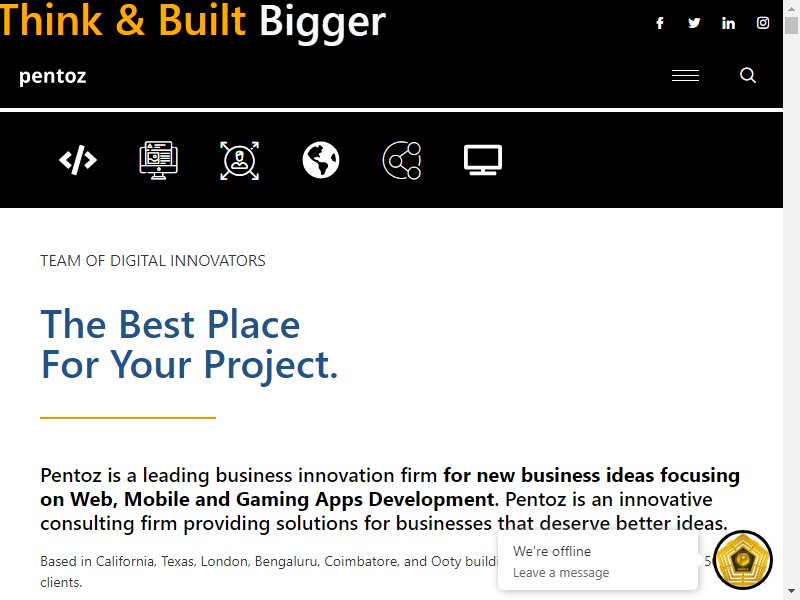Click the search magnifier icon
Viewport: 800px width, 600px height.
coord(748,76)
